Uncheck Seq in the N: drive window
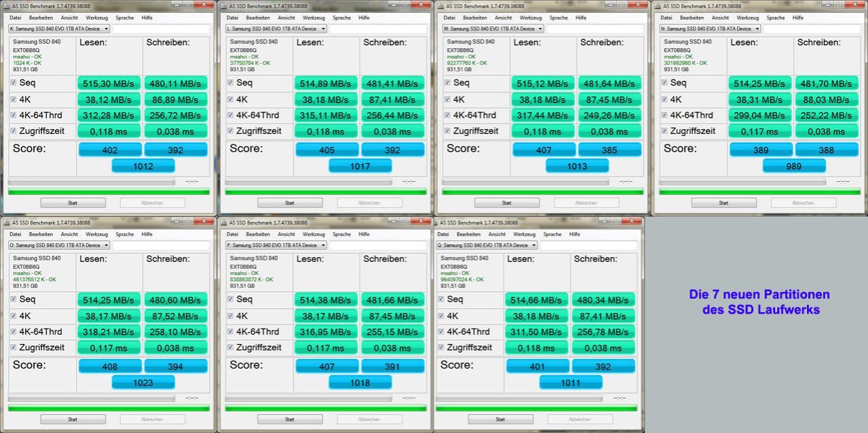The height and width of the screenshot is (433, 868). 664,83
